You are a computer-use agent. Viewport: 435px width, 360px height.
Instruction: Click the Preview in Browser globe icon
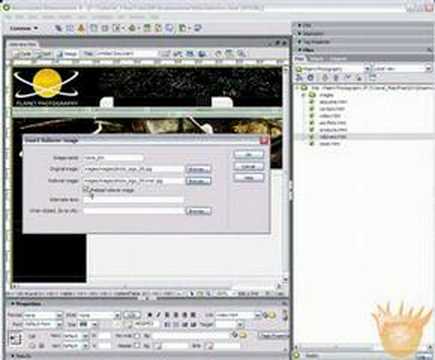click(202, 53)
